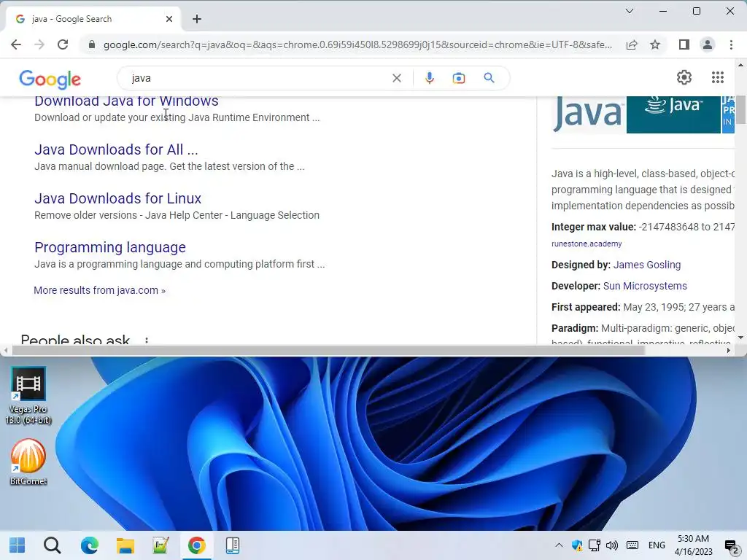Go back using Chrome's back arrow

16,44
